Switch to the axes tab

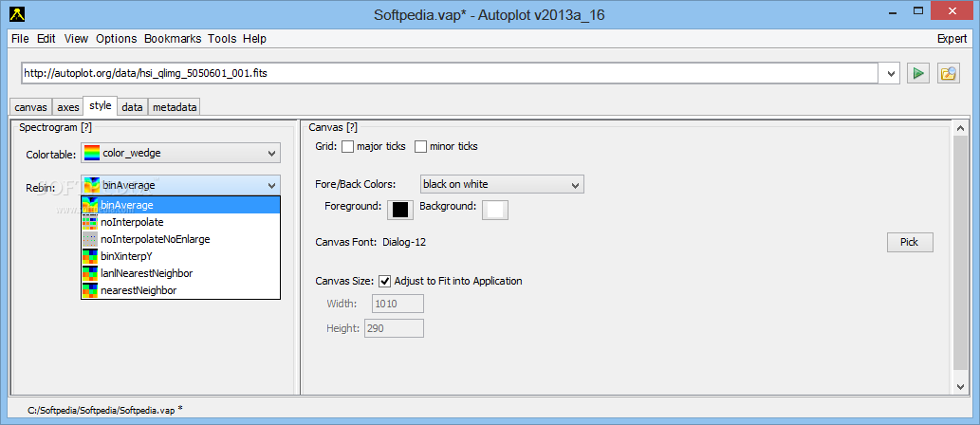click(x=68, y=107)
